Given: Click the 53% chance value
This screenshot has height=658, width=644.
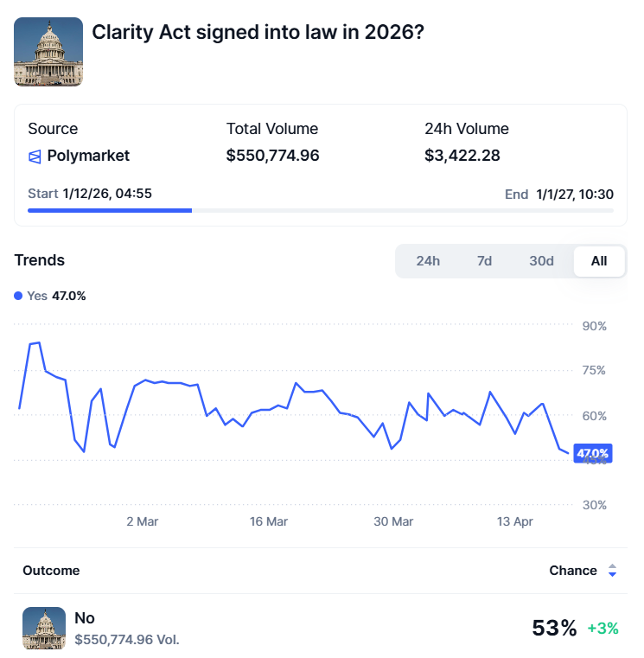Looking at the screenshot, I should coord(554,629).
